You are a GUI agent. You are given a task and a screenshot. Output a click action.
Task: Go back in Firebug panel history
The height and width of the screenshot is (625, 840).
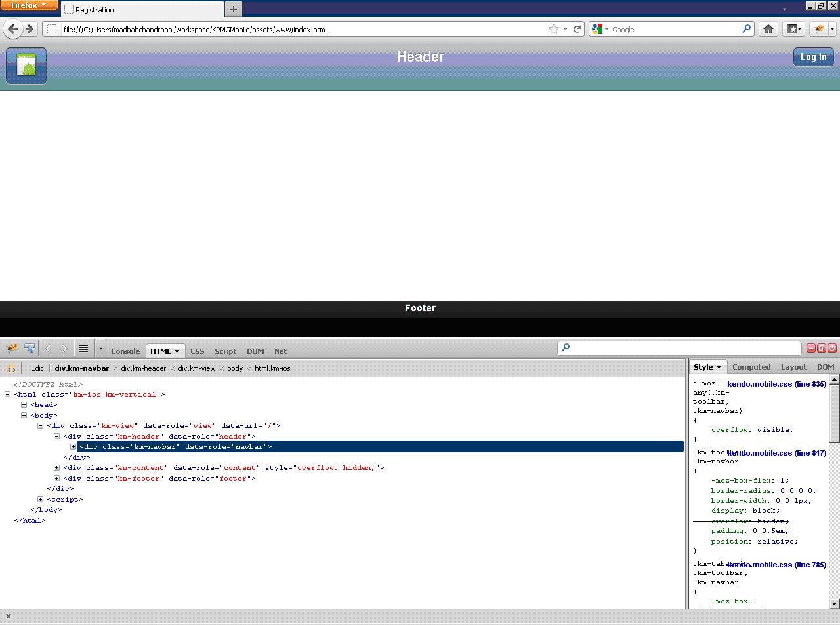click(48, 349)
